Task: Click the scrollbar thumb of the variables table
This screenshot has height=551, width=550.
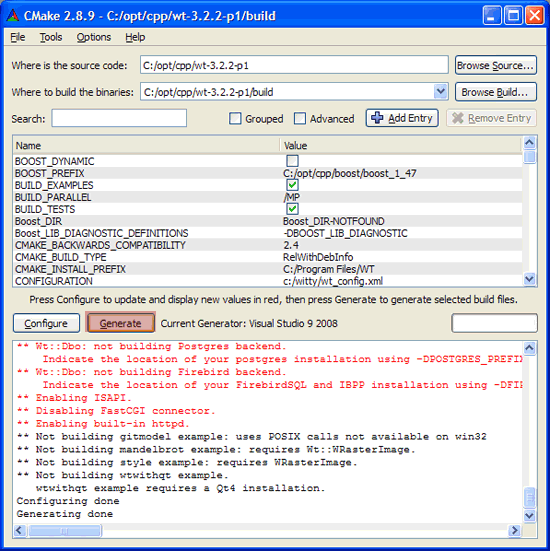Action: tap(530, 157)
